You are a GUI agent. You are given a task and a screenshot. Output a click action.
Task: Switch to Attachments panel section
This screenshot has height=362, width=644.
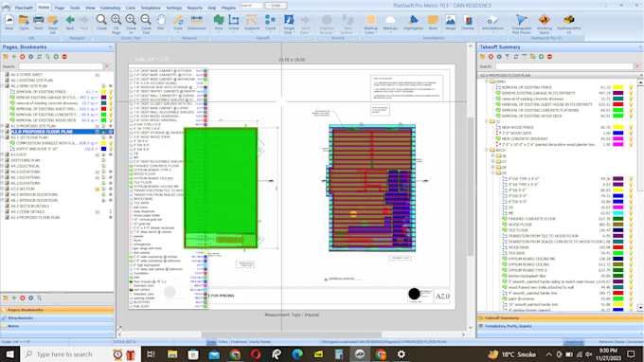tap(57, 318)
